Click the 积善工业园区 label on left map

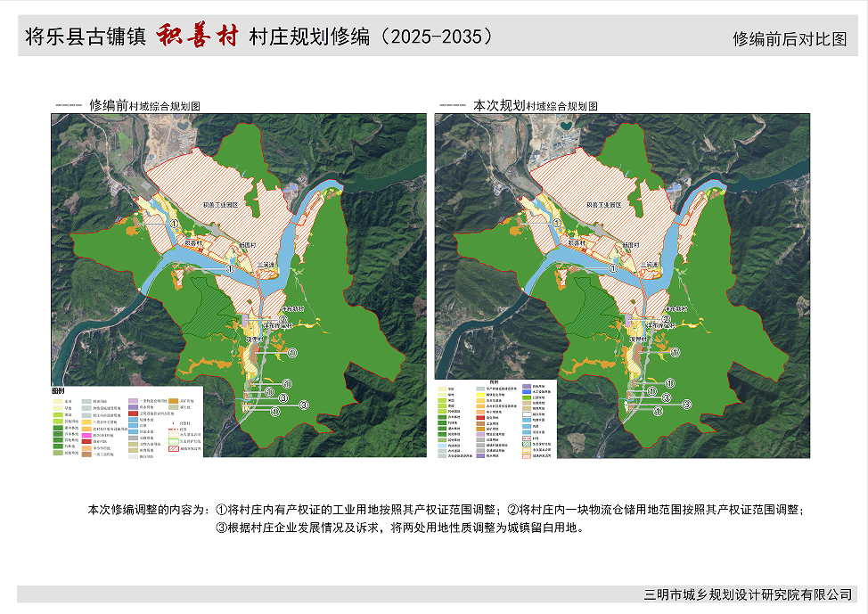[222, 204]
